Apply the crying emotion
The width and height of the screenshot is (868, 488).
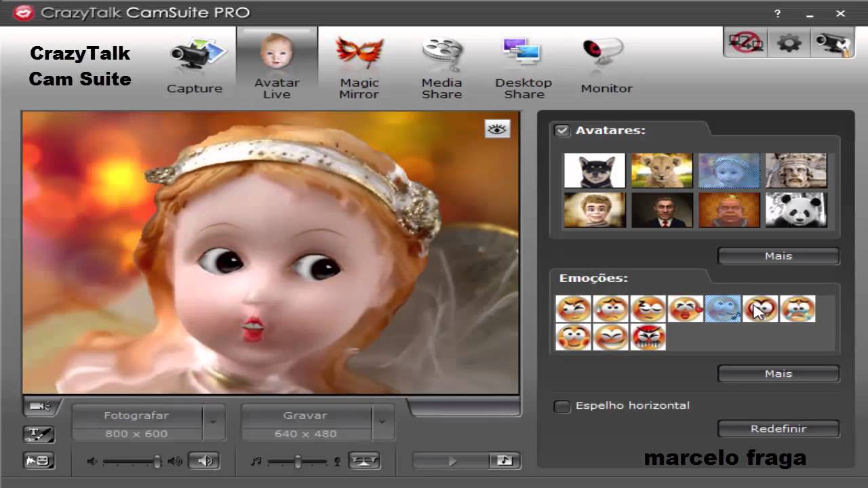pyautogui.click(x=797, y=308)
